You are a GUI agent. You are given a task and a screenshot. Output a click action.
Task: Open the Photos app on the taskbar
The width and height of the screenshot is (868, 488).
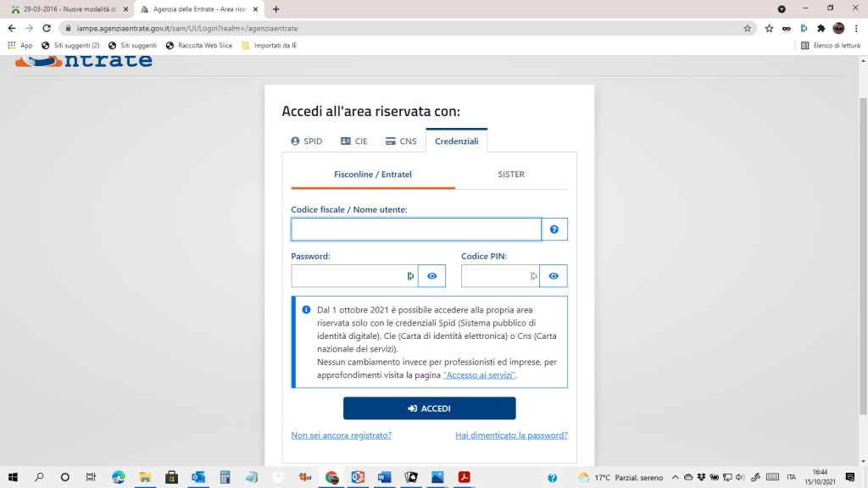coord(437,477)
